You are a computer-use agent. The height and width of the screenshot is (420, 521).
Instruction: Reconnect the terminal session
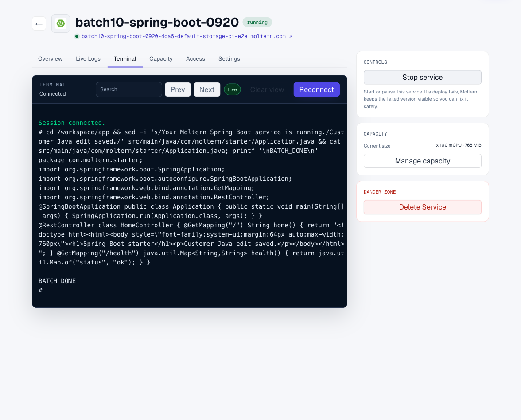[x=317, y=89]
